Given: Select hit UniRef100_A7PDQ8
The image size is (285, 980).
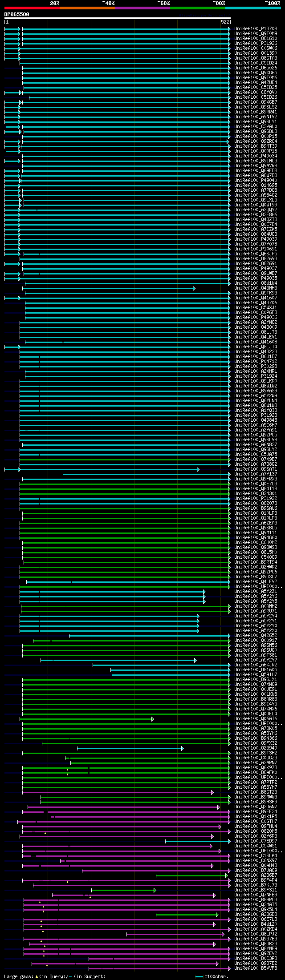Looking at the screenshot, I should [256, 190].
